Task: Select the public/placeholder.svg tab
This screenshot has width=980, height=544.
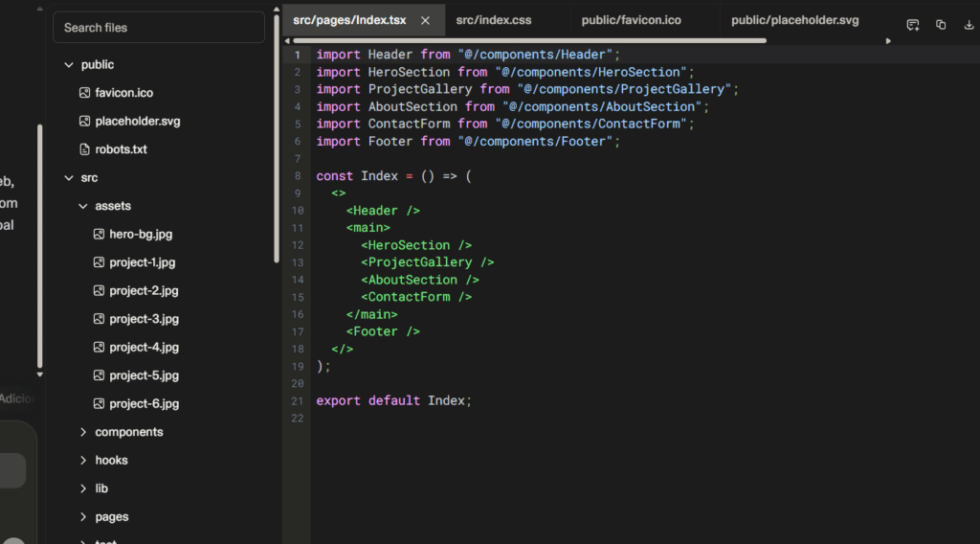Action: 794,20
